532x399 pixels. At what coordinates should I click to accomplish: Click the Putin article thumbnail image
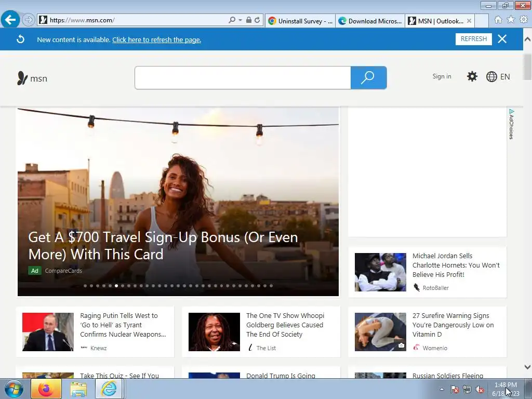point(48,332)
